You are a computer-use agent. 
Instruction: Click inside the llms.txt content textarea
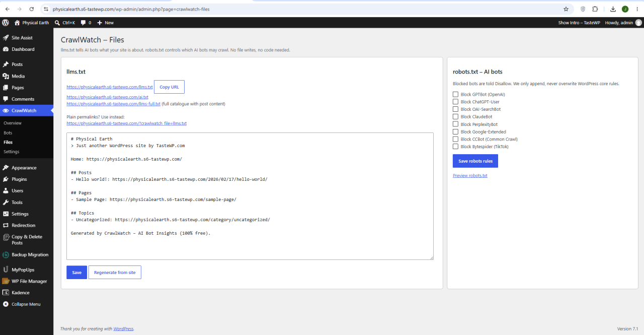click(x=250, y=196)
